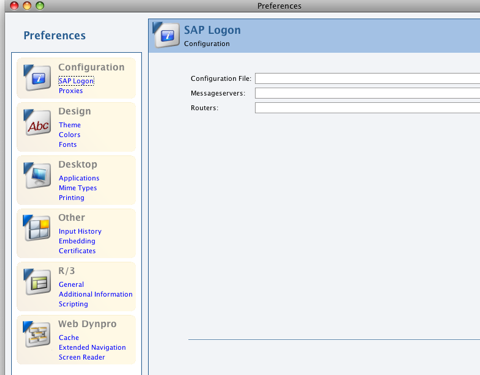Click the Design category heading
Viewport: 480px width, 375px height.
(75, 111)
